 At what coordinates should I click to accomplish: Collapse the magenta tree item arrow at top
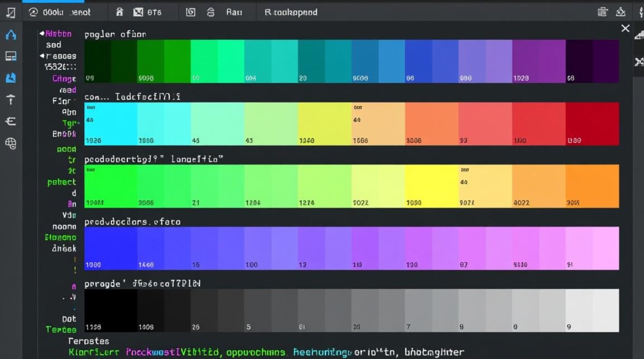pos(42,34)
